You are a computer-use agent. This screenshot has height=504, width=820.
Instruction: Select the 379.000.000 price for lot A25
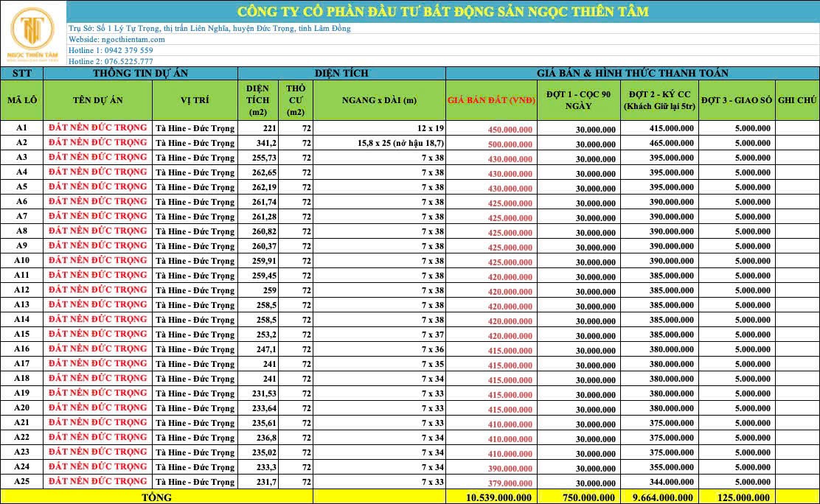510,483
